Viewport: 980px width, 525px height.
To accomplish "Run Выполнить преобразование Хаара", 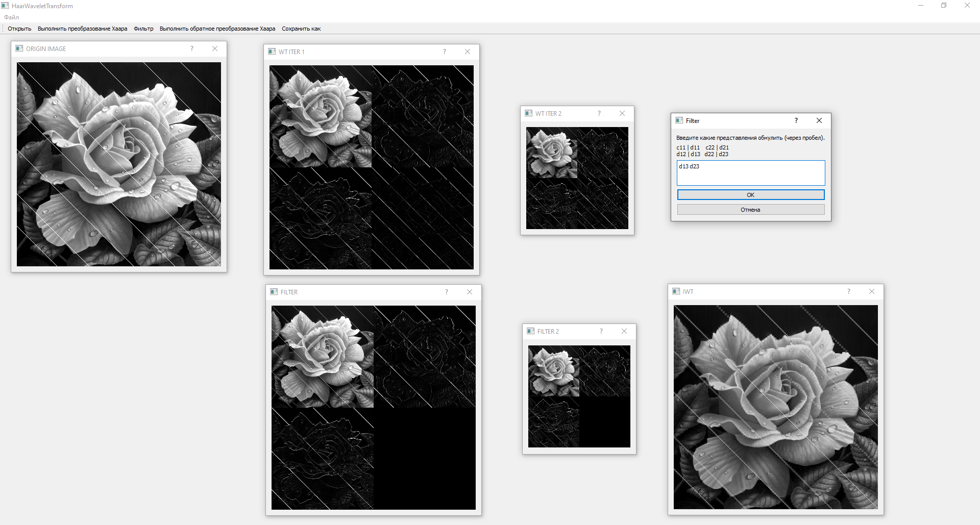I will tap(83, 29).
